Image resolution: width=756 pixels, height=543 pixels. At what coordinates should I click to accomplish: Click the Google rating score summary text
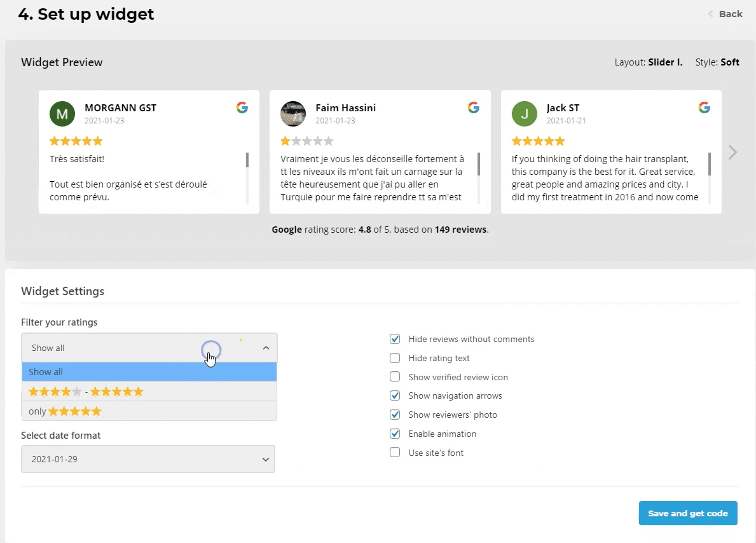click(x=380, y=230)
